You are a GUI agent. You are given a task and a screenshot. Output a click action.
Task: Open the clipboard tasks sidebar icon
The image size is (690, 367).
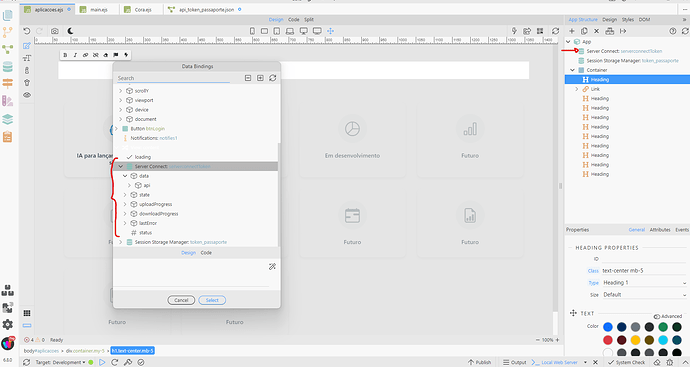tap(7, 137)
